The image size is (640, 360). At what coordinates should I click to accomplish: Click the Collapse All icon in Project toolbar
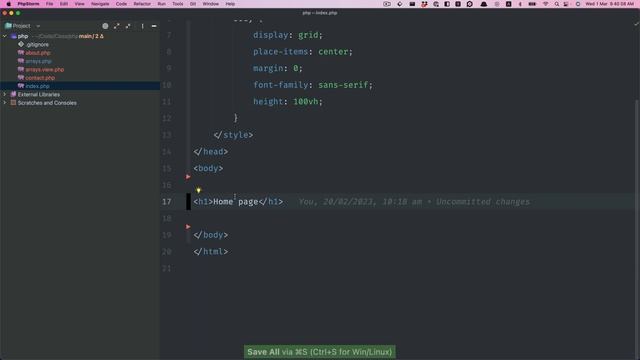tap(128, 26)
